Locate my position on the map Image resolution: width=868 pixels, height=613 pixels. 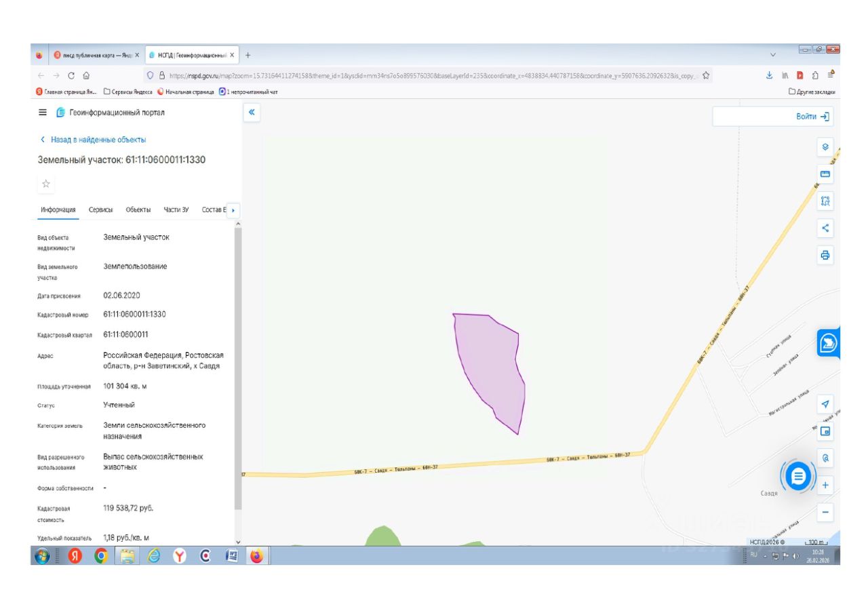tap(825, 404)
